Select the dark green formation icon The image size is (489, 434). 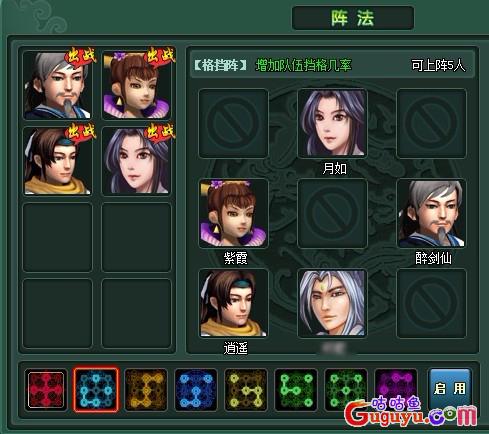[346, 390]
